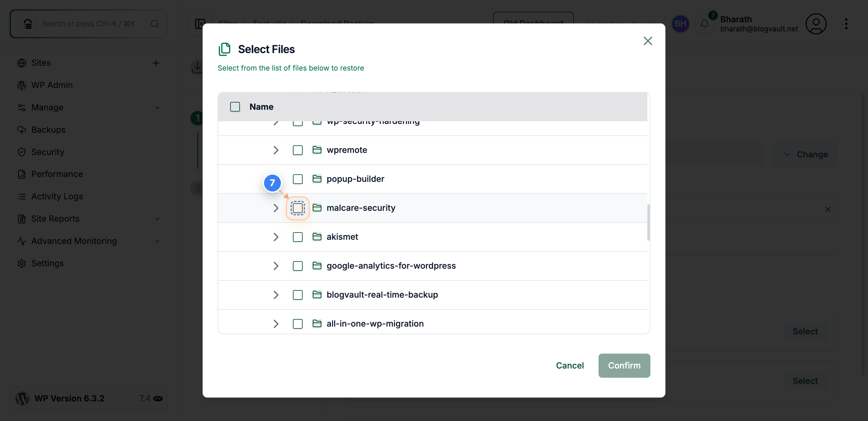The width and height of the screenshot is (868, 421).
Task: Open the Backups section in sidebar
Action: pos(48,129)
